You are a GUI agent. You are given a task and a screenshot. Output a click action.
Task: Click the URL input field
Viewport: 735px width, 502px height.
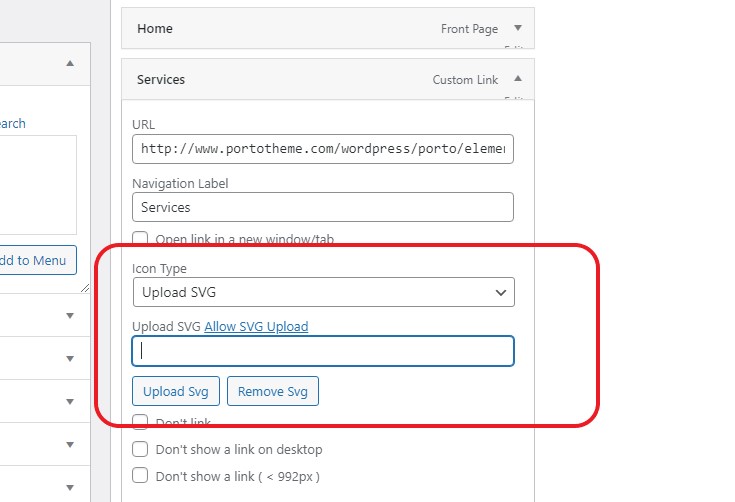(x=323, y=149)
